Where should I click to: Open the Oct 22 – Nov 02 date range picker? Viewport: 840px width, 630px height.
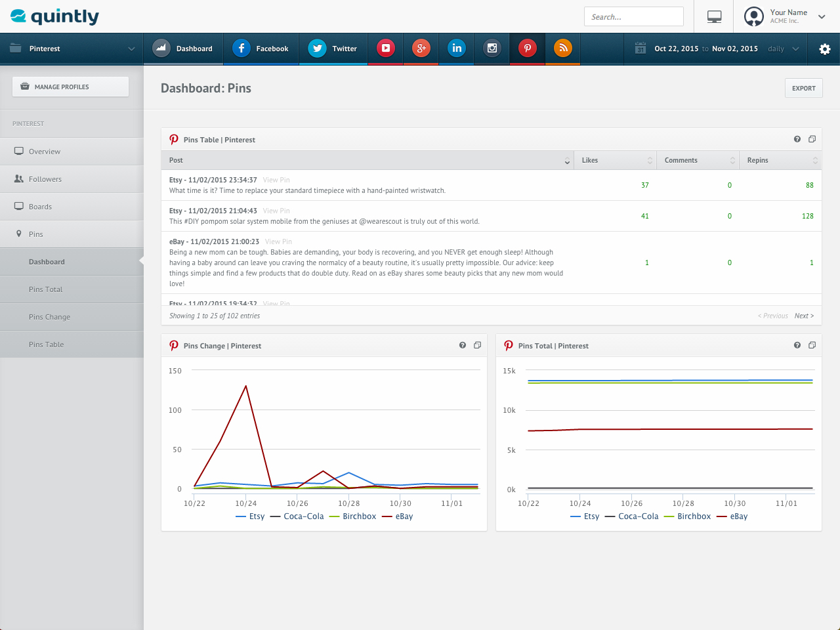pos(706,49)
